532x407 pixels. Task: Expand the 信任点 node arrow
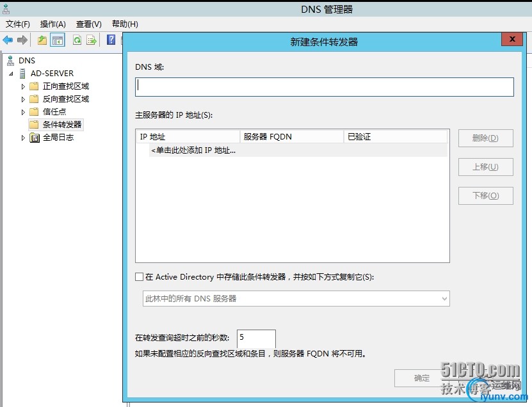(23, 112)
